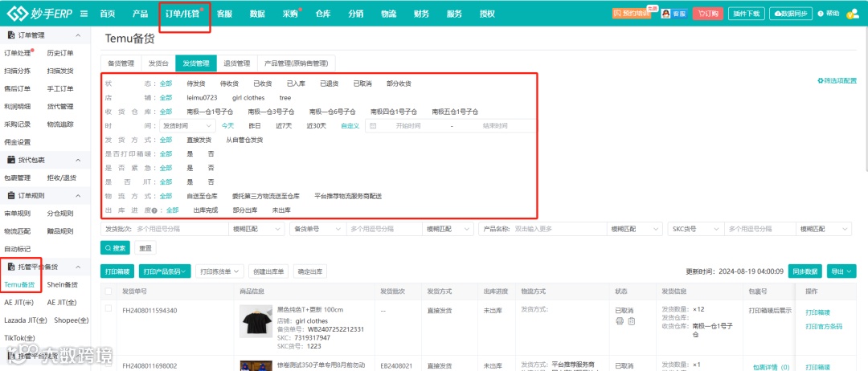Collapse the 订单规则 sidebar section
The height and width of the screenshot is (371, 868).
(78, 196)
